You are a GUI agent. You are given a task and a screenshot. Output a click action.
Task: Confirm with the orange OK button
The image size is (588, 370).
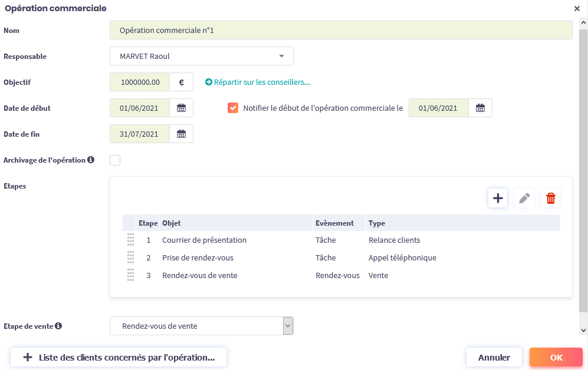556,357
